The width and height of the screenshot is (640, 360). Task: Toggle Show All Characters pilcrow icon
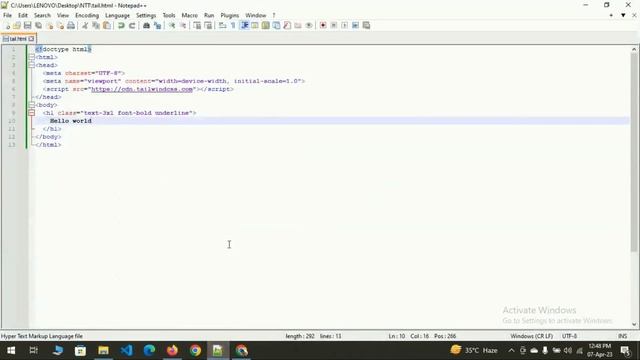click(233, 25)
